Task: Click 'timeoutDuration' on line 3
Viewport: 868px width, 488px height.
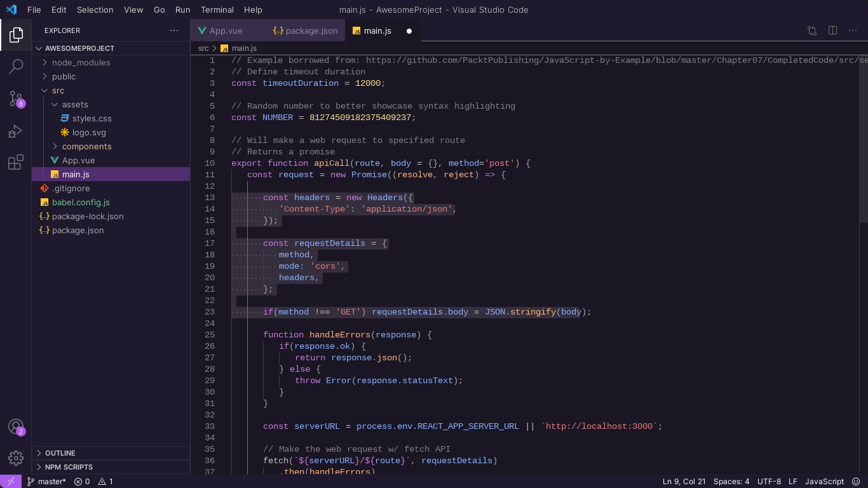Action: click(301, 83)
